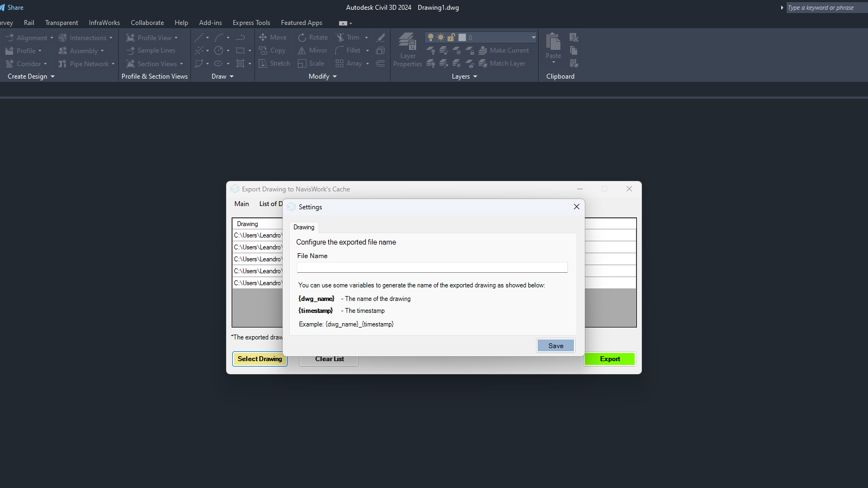Click the Clear List button
The image size is (868, 488).
329,359
